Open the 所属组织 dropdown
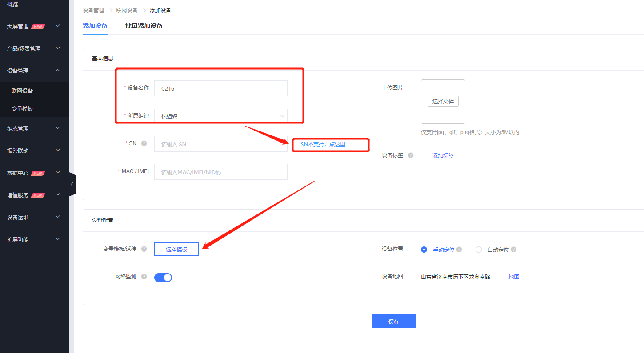The width and height of the screenshot is (644, 353). (220, 116)
